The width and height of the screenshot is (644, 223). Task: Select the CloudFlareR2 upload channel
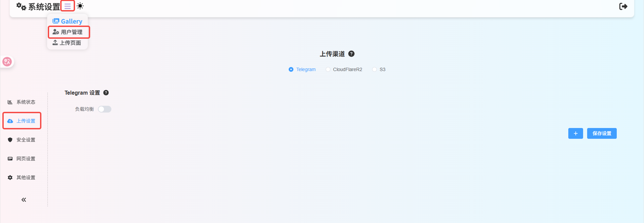328,69
